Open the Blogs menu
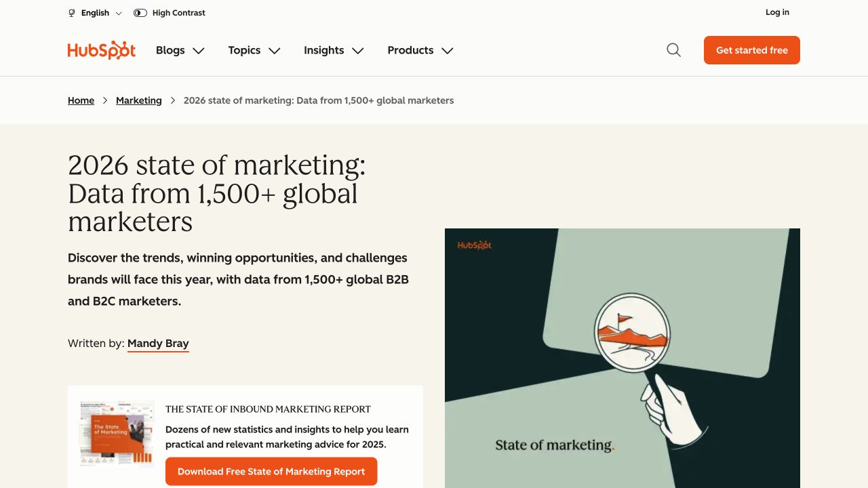The image size is (868, 488). (180, 50)
